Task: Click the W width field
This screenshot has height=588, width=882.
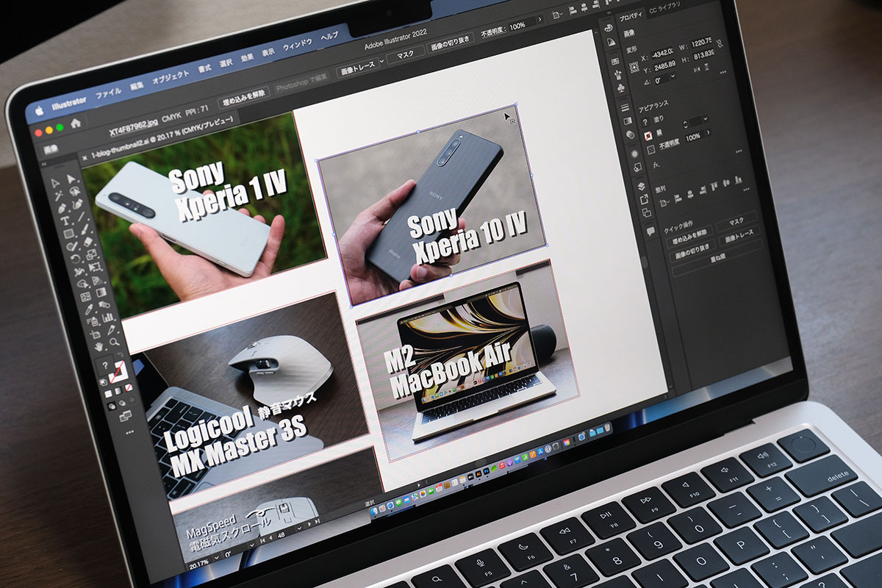Action: (x=701, y=43)
